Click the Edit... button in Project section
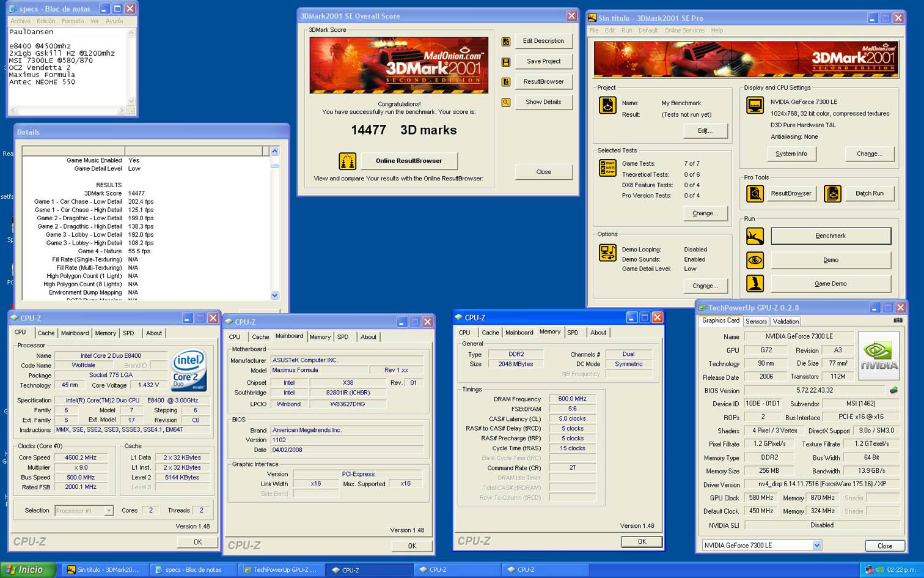Viewport: 924px width, 578px height. 705,131
